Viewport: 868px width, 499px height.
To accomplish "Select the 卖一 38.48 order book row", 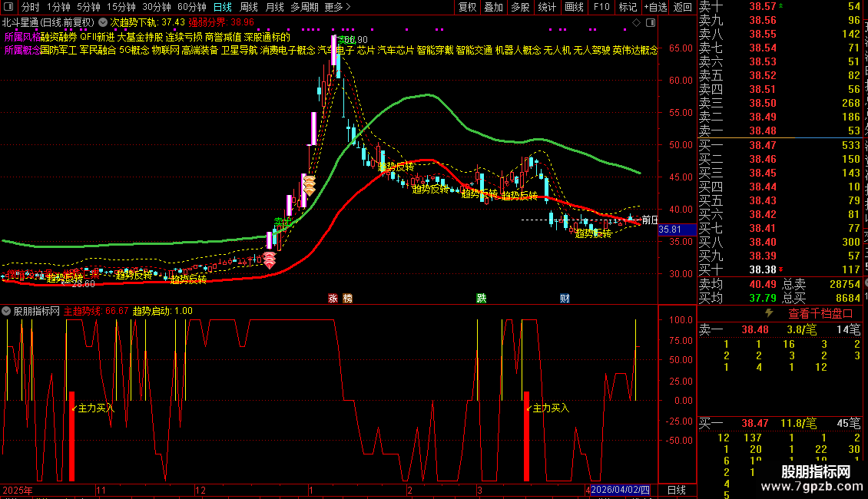I will pyautogui.click(x=780, y=131).
